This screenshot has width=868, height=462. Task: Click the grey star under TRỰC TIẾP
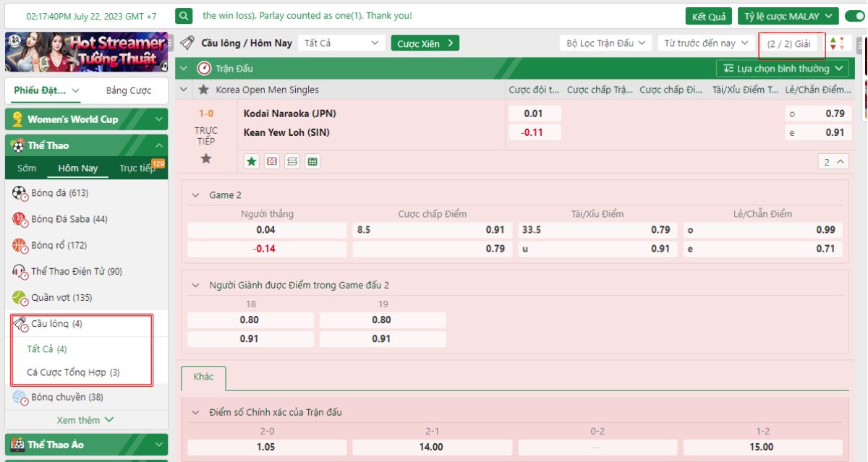206,158
